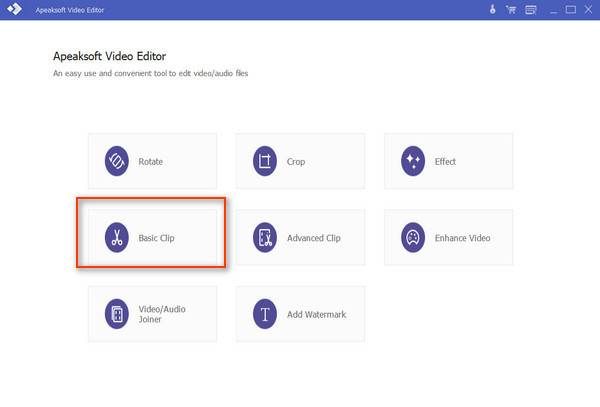
Task: Click the Rotate circular icon
Action: 117,161
